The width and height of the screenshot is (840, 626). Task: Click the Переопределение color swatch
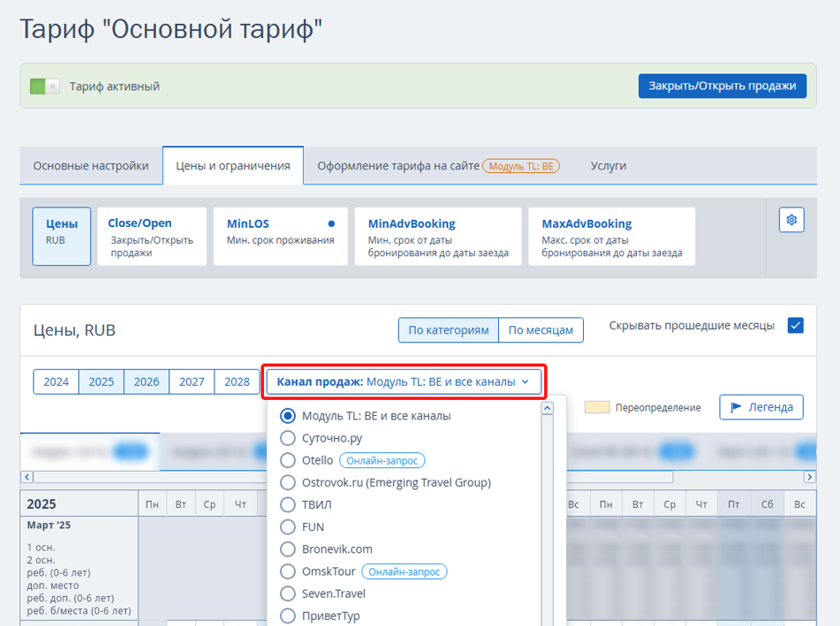point(597,407)
